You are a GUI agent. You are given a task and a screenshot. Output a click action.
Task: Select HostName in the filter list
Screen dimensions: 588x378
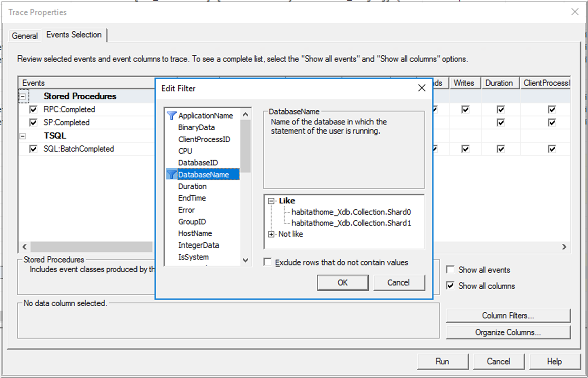click(x=195, y=233)
